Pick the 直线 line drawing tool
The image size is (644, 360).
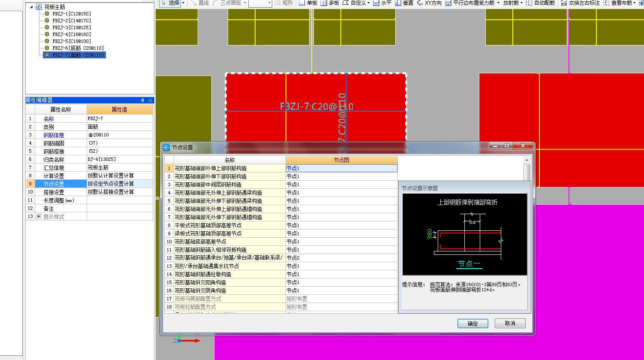(x=199, y=3)
